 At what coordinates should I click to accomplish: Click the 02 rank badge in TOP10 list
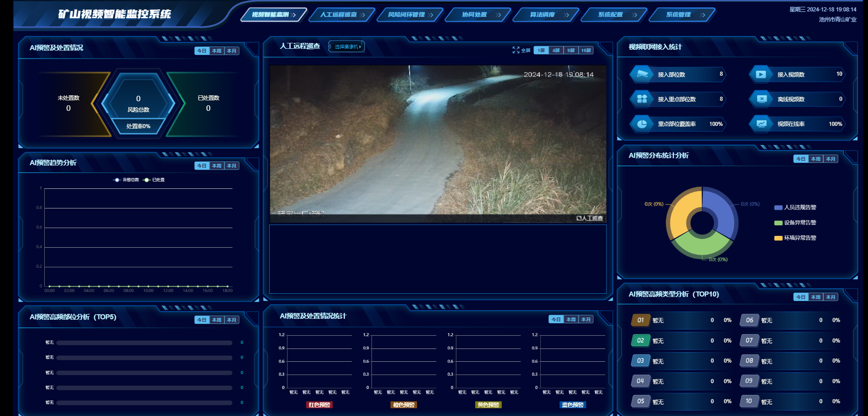pos(641,341)
